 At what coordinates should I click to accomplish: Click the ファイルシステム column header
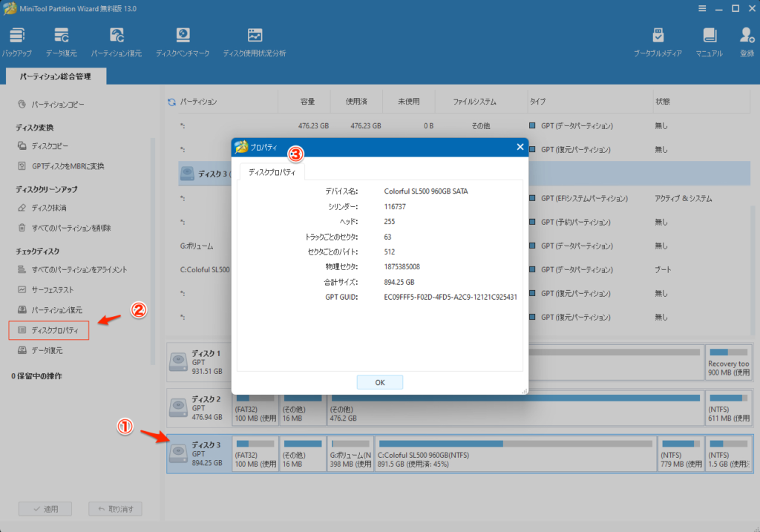(474, 102)
